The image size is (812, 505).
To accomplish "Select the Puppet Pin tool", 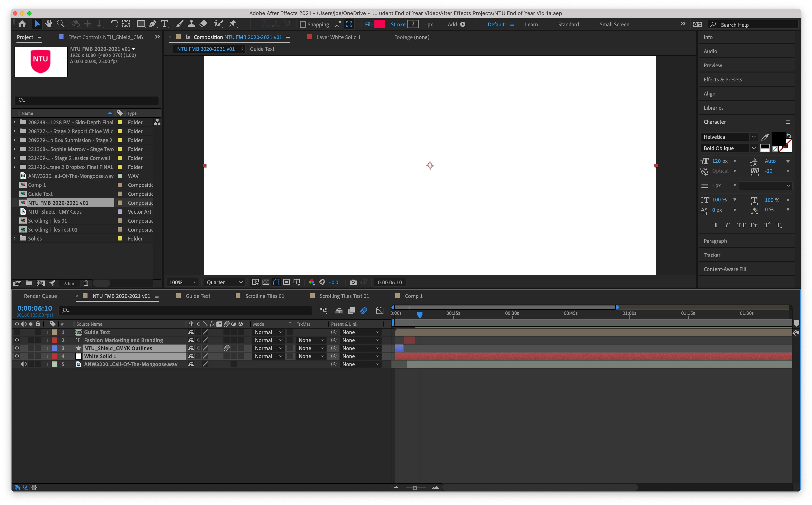I will pos(233,24).
